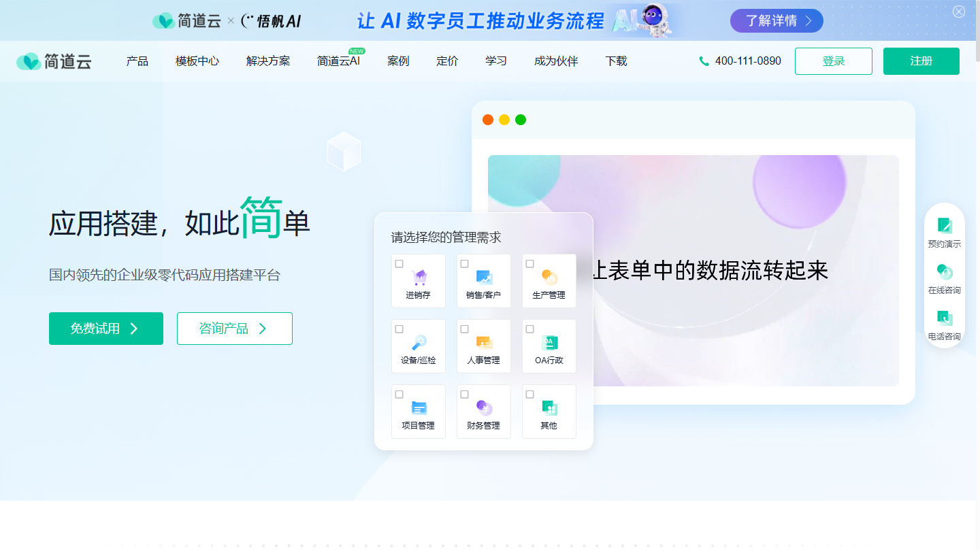Viewport: 980px width, 551px height.
Task: Click the 财务管理 yen coin icon
Action: click(484, 407)
